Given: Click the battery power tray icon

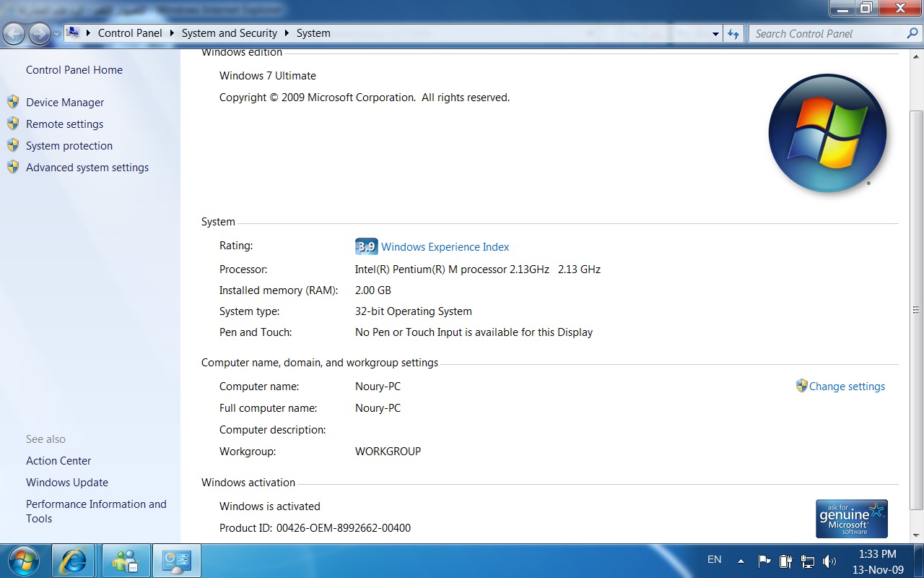Looking at the screenshot, I should point(786,561).
